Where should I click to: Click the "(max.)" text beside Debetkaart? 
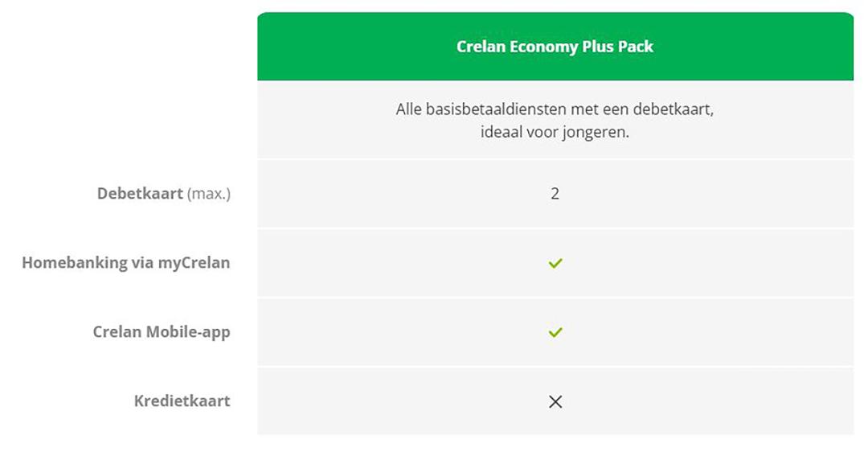point(209,194)
